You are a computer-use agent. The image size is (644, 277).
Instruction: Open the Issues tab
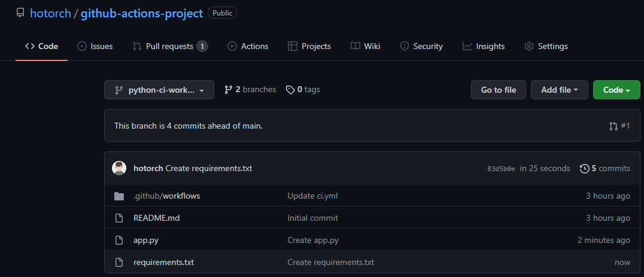95,47
